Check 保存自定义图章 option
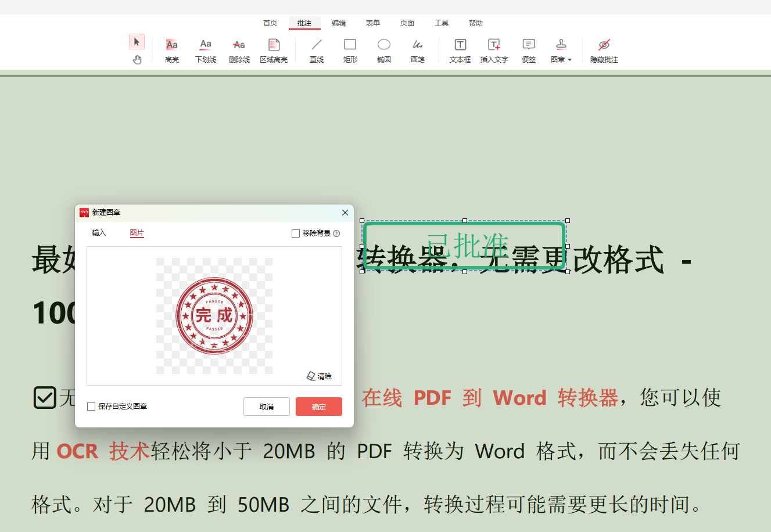Image resolution: width=771 pixels, height=532 pixels. tap(91, 407)
